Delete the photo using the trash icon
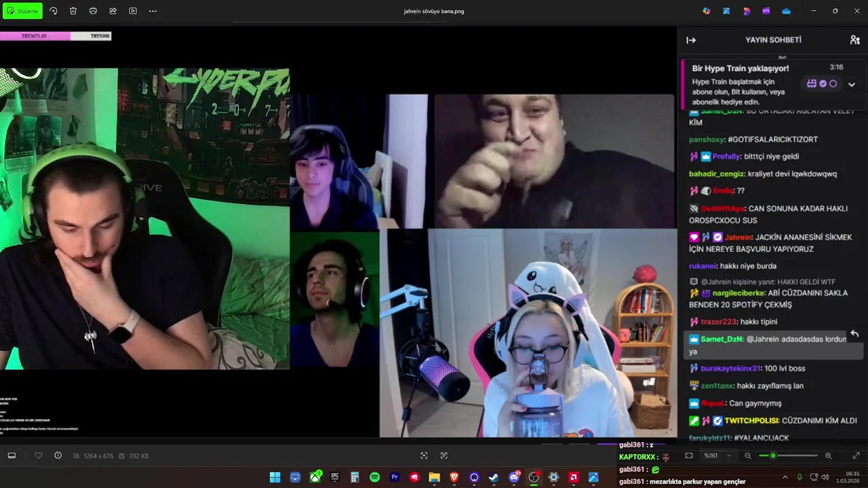868x488 pixels. pyautogui.click(x=73, y=11)
